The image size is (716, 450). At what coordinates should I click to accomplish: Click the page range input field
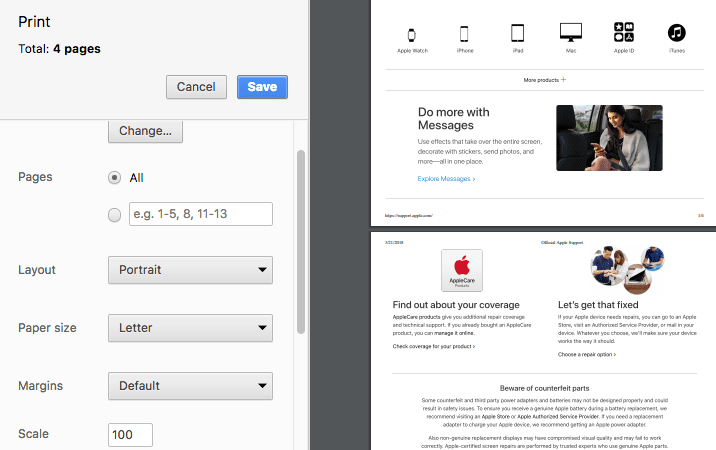(x=201, y=214)
